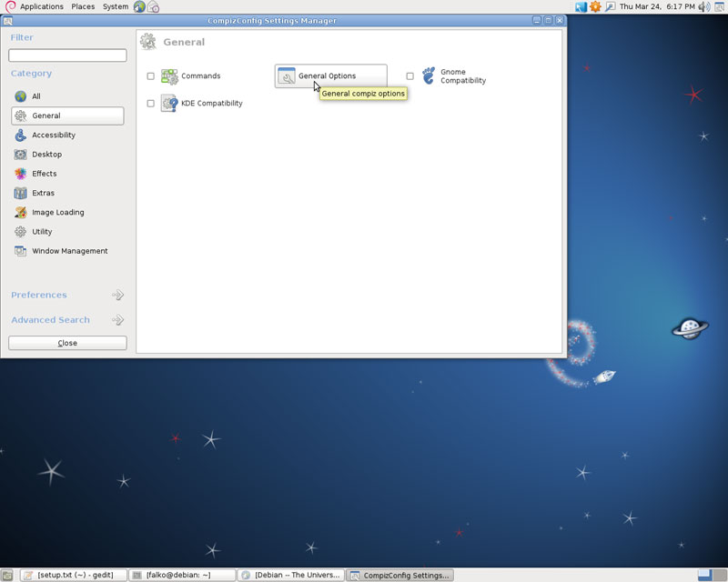Open the volume speaker icon

click(704, 6)
